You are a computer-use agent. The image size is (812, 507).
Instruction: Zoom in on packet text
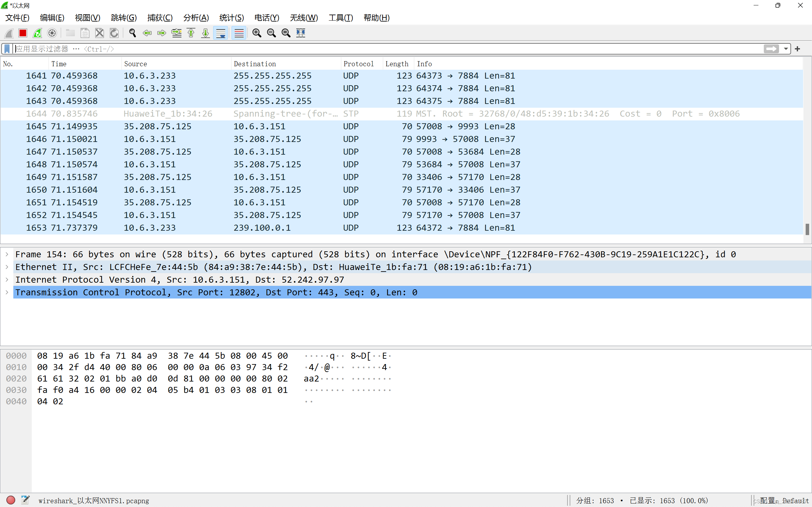point(257,33)
